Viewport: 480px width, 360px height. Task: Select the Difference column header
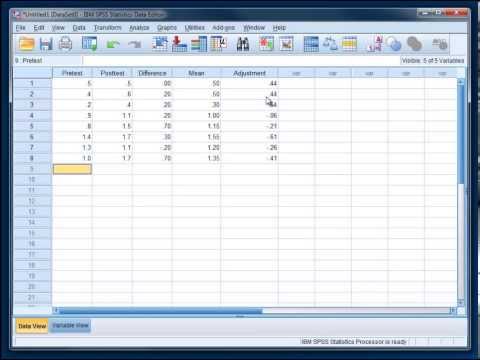[152, 73]
